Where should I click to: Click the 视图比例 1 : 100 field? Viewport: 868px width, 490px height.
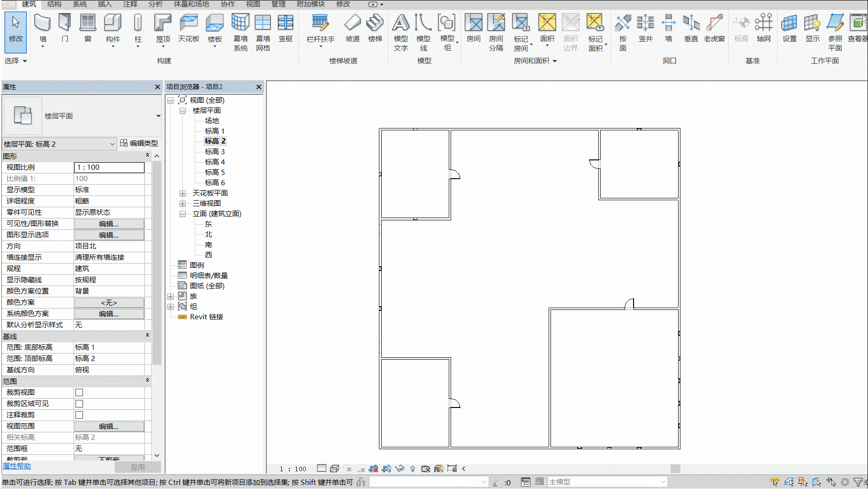[109, 167]
